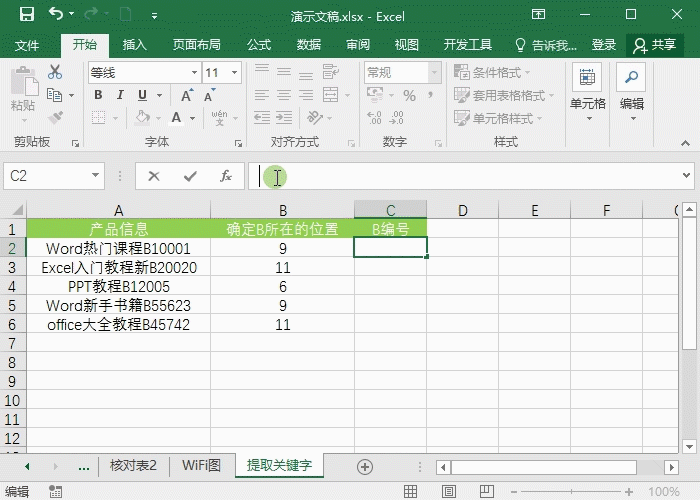This screenshot has width=700, height=500.
Task: Switch to the 公式 Formulas tab
Action: [x=259, y=45]
